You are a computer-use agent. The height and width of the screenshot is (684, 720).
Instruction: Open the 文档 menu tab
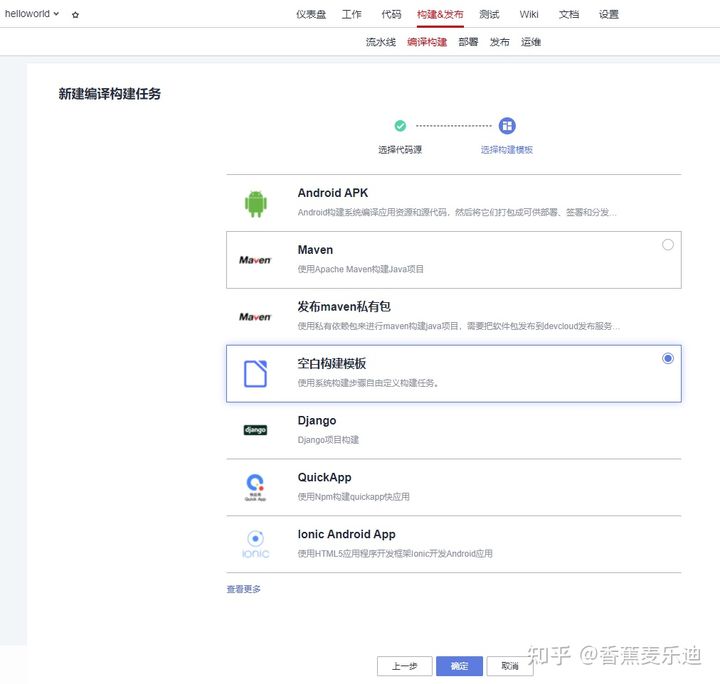click(x=569, y=15)
